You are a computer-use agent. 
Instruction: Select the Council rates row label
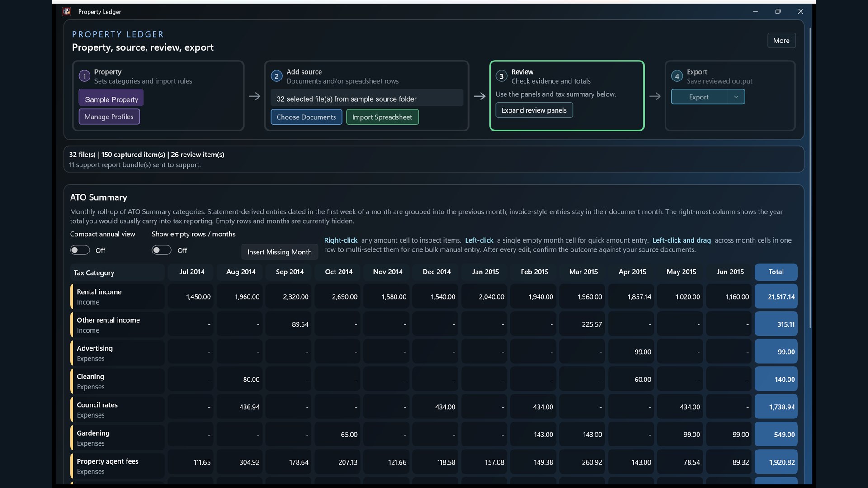(x=118, y=409)
